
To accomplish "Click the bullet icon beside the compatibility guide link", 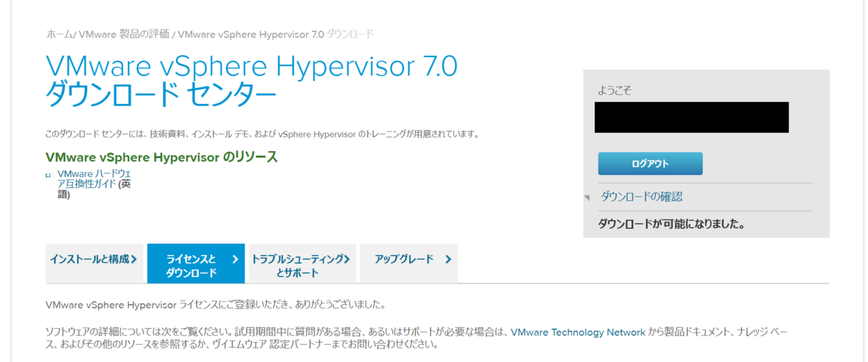I will tap(48, 175).
